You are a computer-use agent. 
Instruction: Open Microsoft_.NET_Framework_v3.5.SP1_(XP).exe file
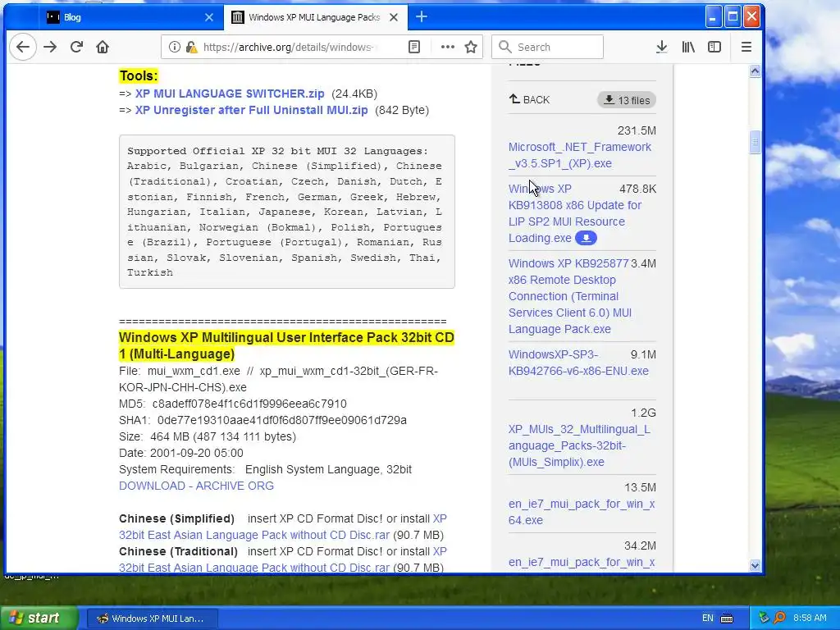tap(580, 155)
